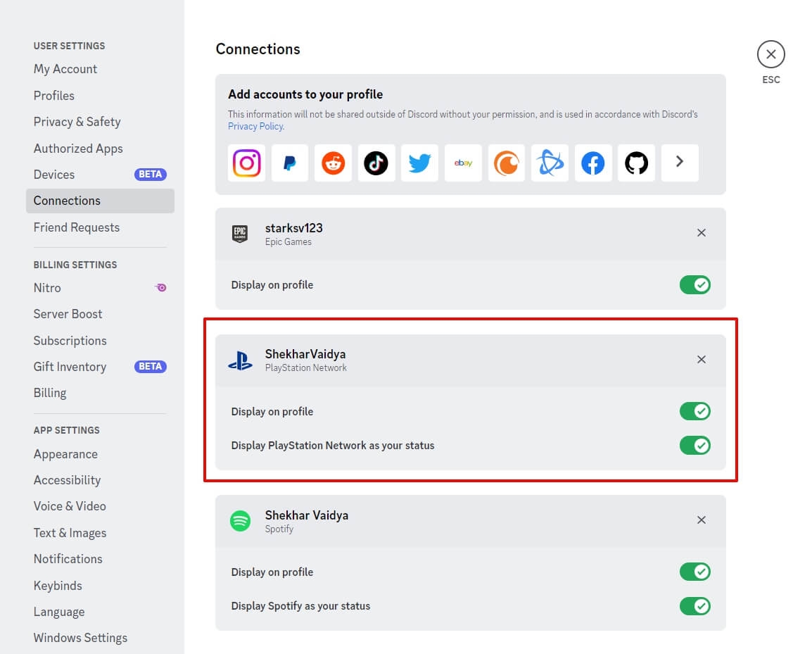Click the Spotify logo icon
812x654 pixels.
point(240,521)
